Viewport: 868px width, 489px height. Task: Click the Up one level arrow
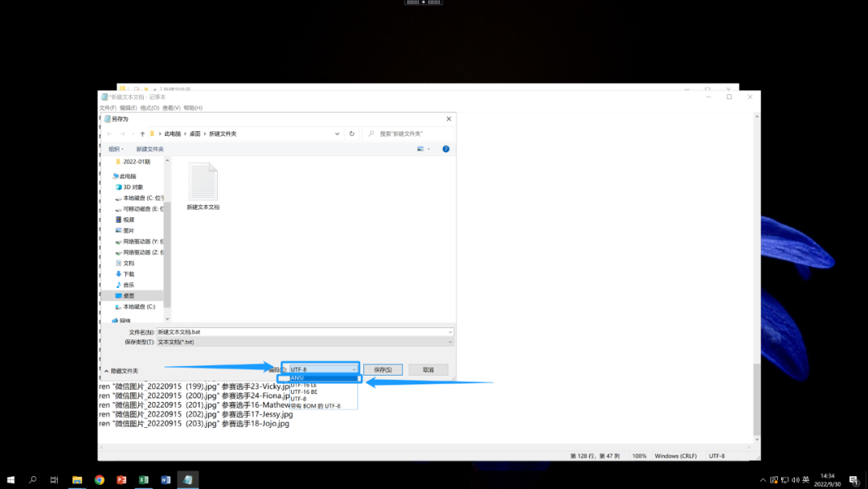pos(142,134)
